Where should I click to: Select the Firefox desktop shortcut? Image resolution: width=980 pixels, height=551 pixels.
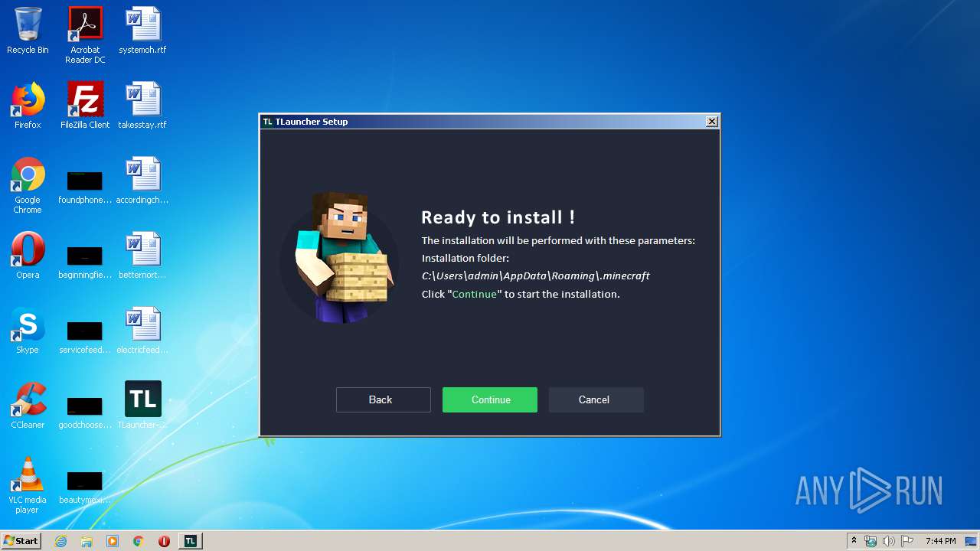pos(28,106)
